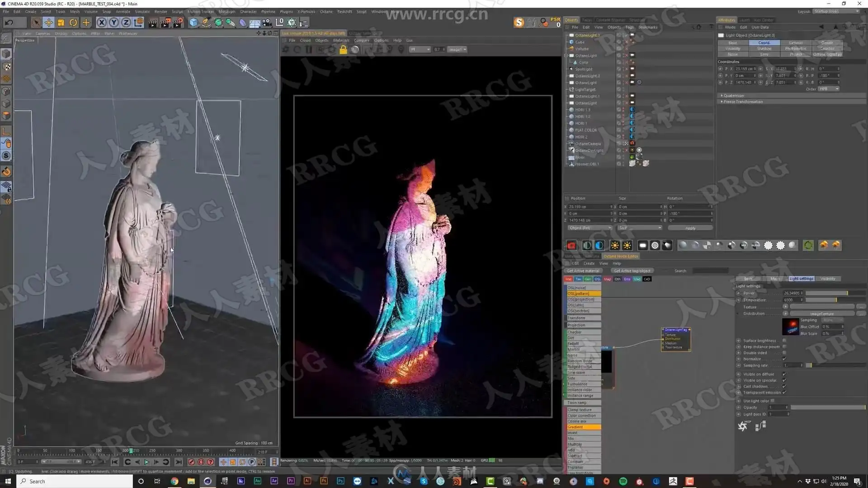Adjust the light Power slider
Screen dimensions: 868x488
tap(835, 293)
